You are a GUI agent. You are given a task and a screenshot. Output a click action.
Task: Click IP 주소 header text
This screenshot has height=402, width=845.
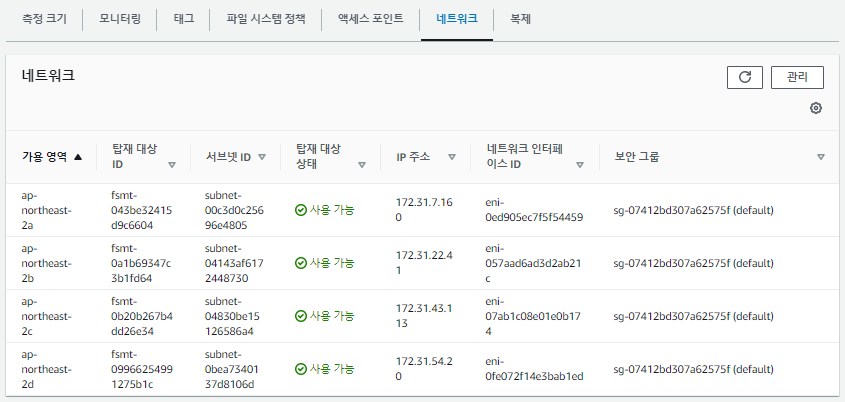click(x=413, y=157)
